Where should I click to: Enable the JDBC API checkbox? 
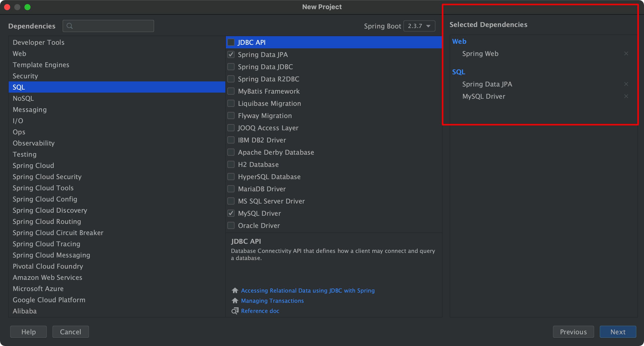[231, 42]
